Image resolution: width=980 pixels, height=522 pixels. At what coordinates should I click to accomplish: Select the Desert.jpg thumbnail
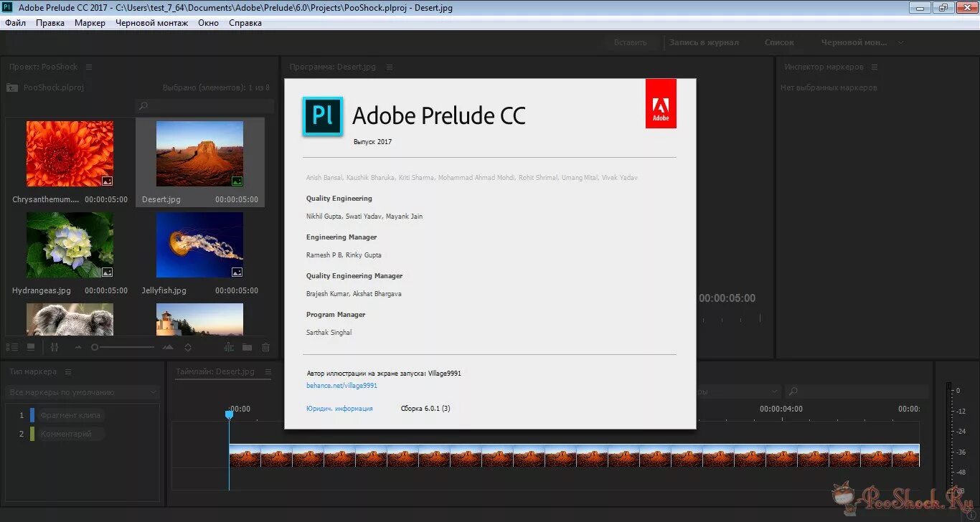[x=199, y=153]
